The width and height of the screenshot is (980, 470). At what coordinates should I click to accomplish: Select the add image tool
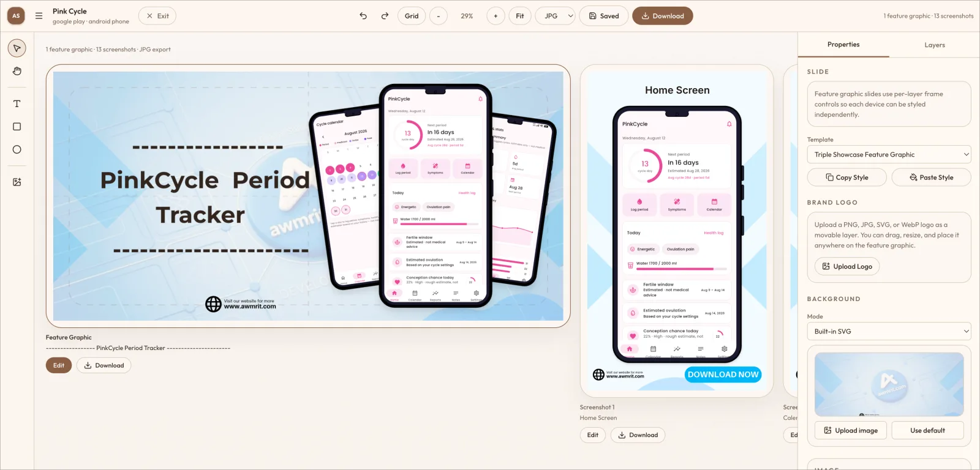click(x=17, y=182)
